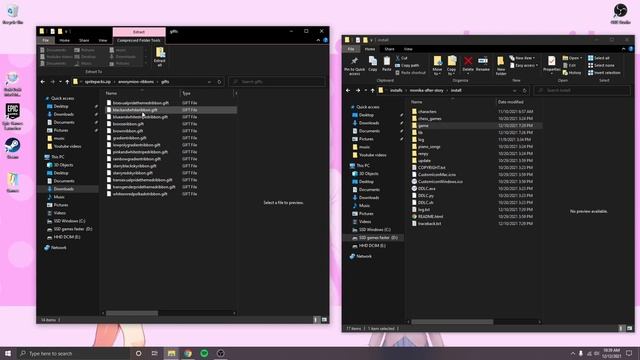Expand the Open dropdown in the ribbon
640x360 pixels.
tap(573, 58)
